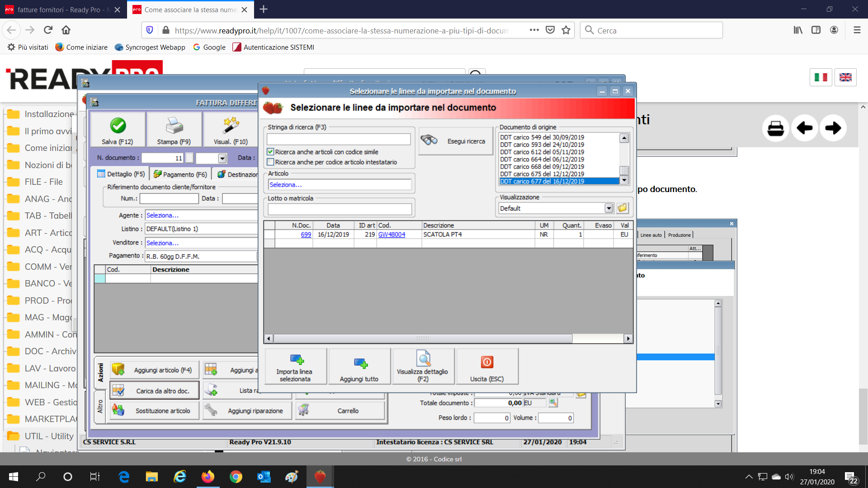868x488 pixels.
Task: Open Visualizzazione Default dropdown
Action: coord(609,208)
